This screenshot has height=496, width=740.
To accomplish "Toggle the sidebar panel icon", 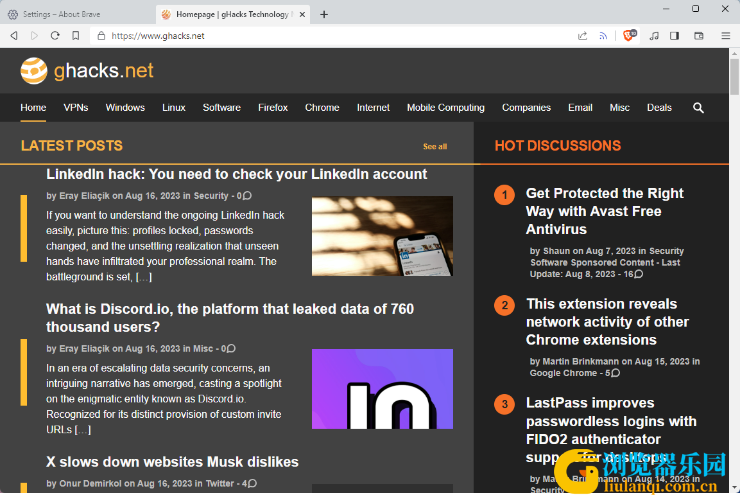I will [674, 36].
